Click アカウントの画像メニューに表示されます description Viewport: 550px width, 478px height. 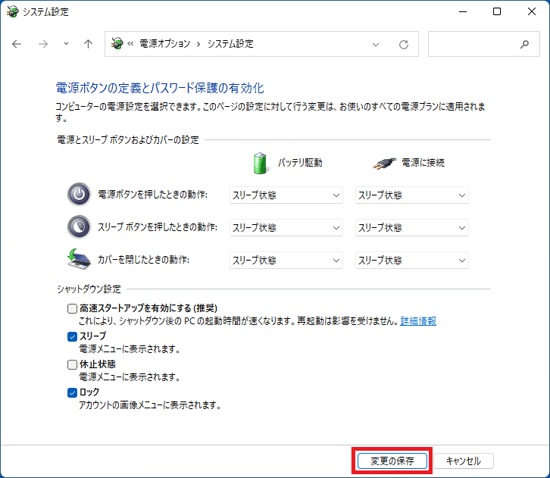[150, 405]
